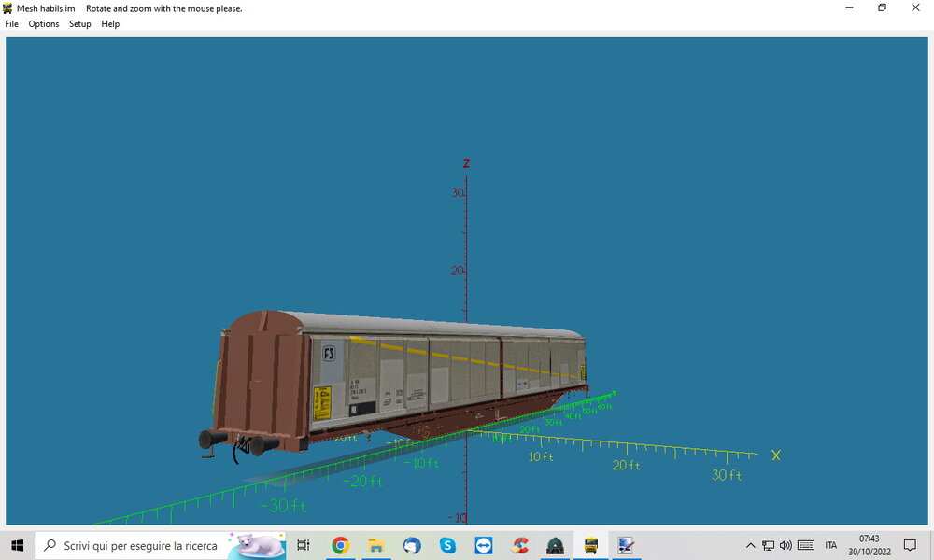Open the File menu
Screen dimensions: 934x560
point(11,24)
